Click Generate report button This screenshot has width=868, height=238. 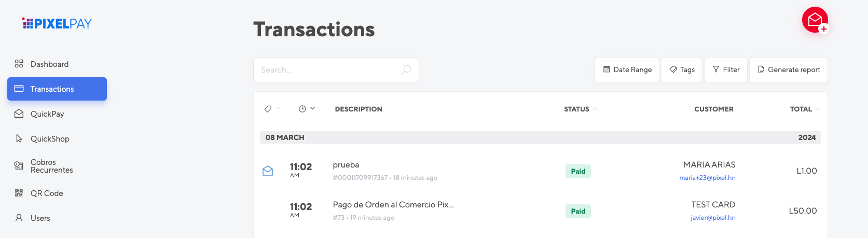pos(789,69)
